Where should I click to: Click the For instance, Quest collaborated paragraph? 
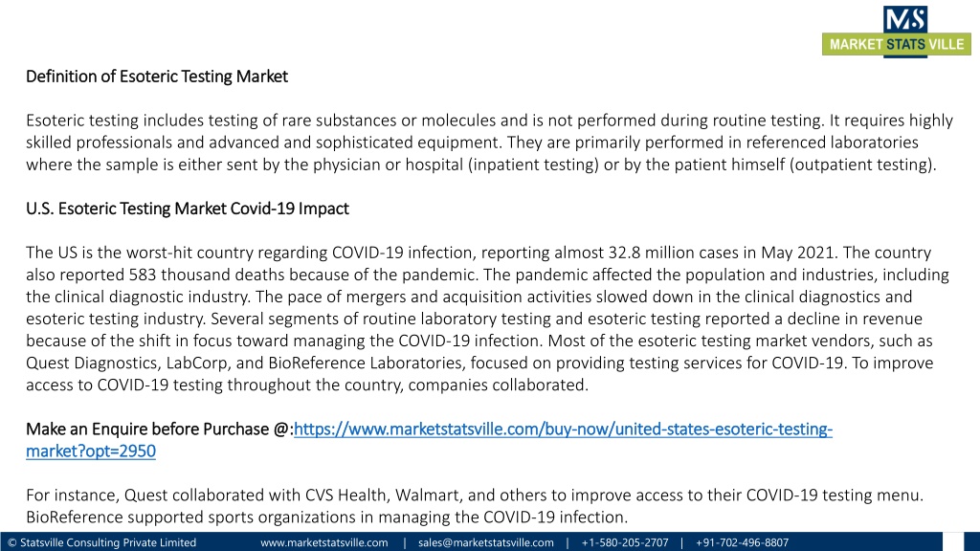point(475,506)
